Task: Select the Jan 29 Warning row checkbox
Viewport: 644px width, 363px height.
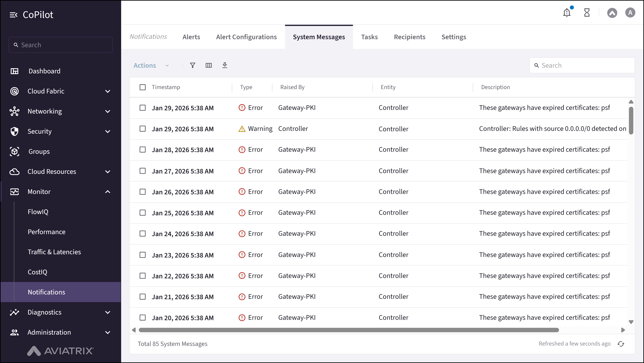Action: (x=143, y=129)
